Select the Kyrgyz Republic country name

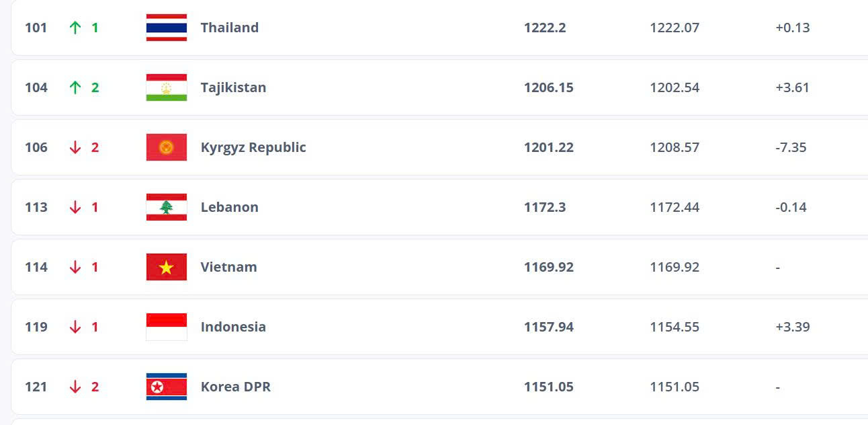click(x=253, y=147)
